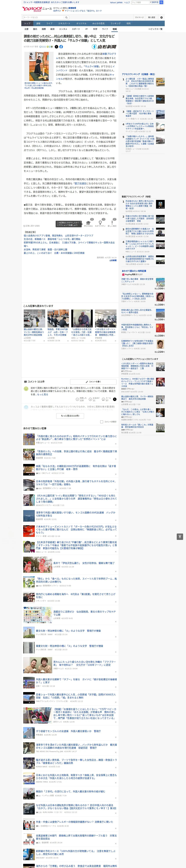The image size is (186, 868).
Task: Share the article on Facebook
Action: [x=61, y=47]
